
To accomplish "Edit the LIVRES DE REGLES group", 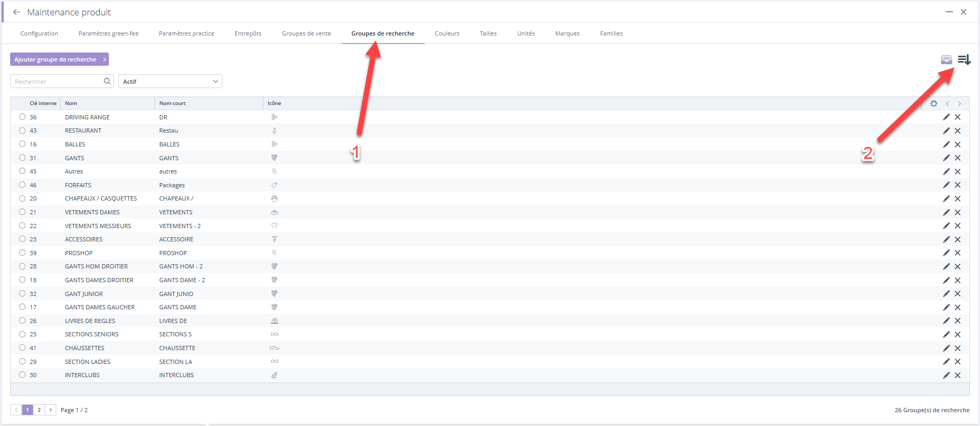I will point(946,320).
